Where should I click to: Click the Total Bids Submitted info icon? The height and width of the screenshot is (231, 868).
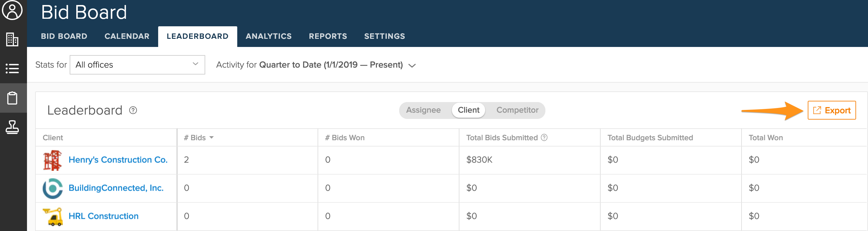[x=544, y=137]
